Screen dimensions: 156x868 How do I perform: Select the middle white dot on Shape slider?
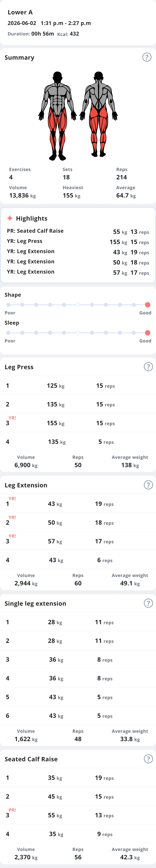(x=78, y=305)
